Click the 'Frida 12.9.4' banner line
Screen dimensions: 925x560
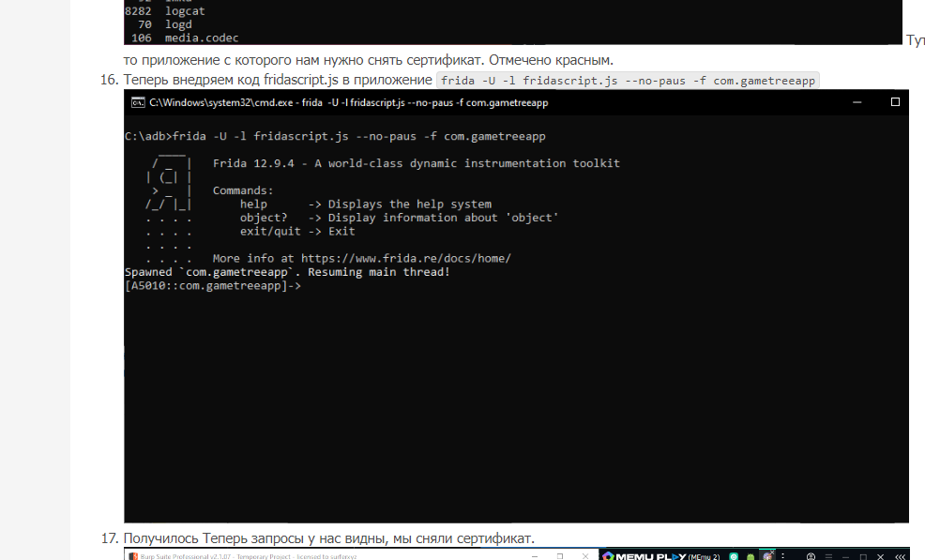click(416, 163)
